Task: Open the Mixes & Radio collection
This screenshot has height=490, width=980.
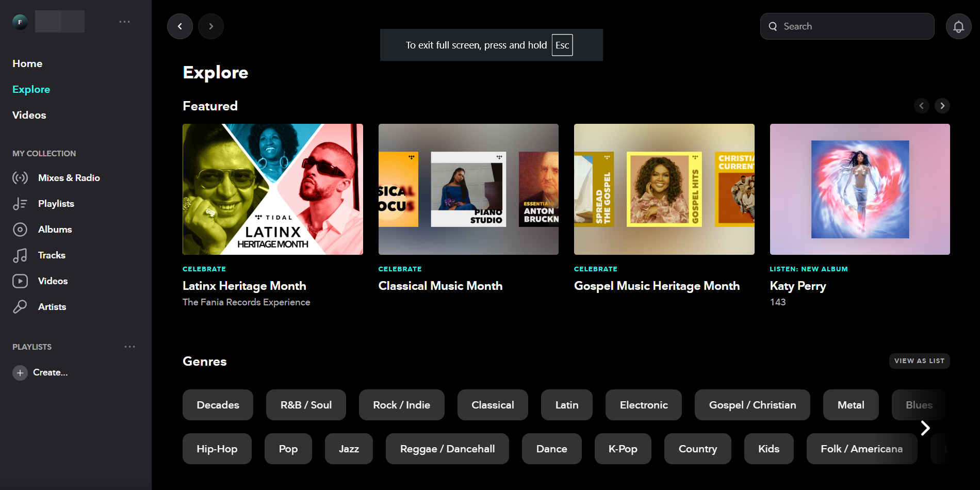Action: tap(69, 178)
